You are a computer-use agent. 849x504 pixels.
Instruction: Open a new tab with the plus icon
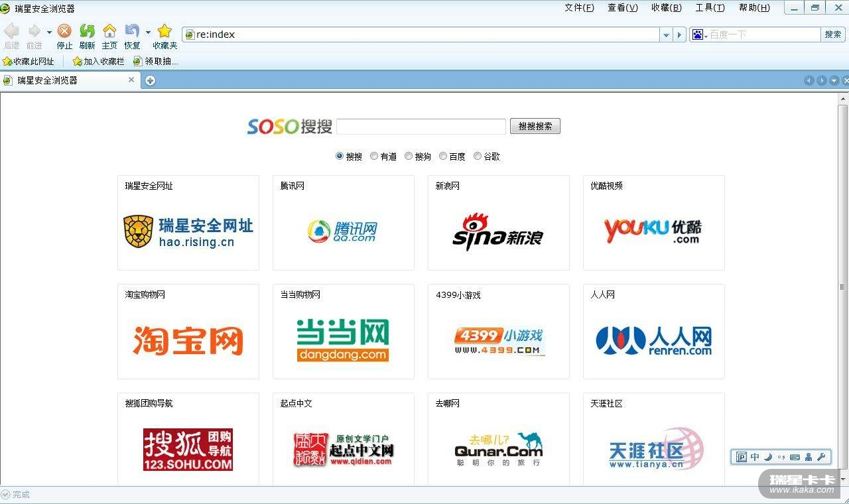coord(151,80)
